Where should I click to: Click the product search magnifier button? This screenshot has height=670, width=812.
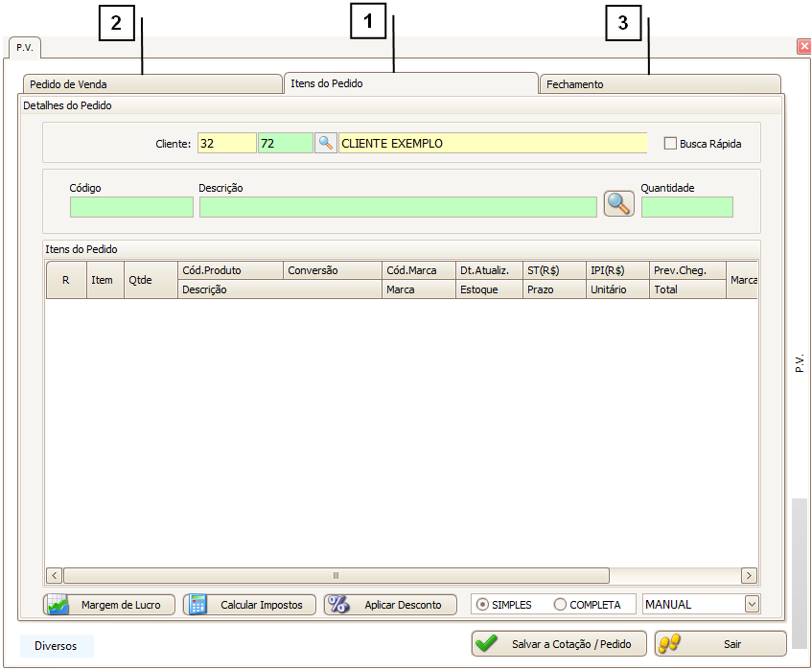pyautogui.click(x=618, y=203)
